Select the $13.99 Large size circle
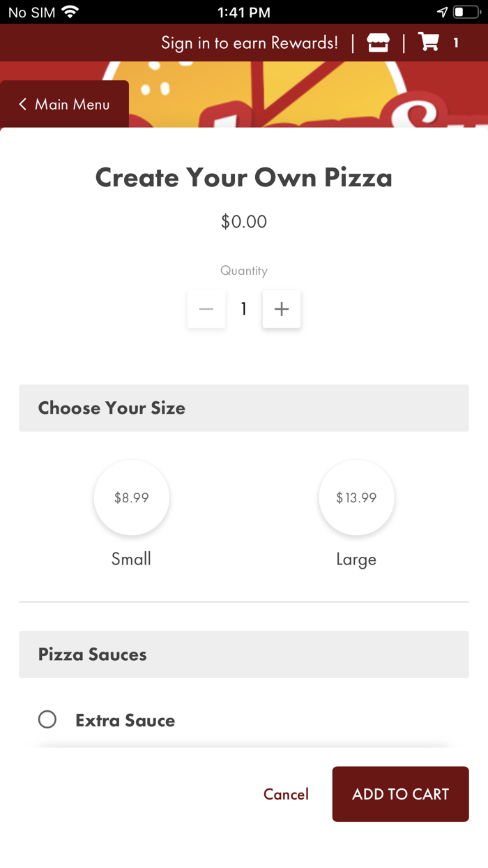The height and width of the screenshot is (868, 488). click(x=356, y=497)
